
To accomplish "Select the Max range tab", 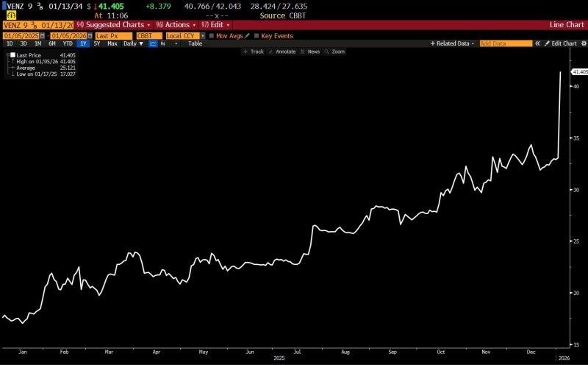I will (112, 43).
